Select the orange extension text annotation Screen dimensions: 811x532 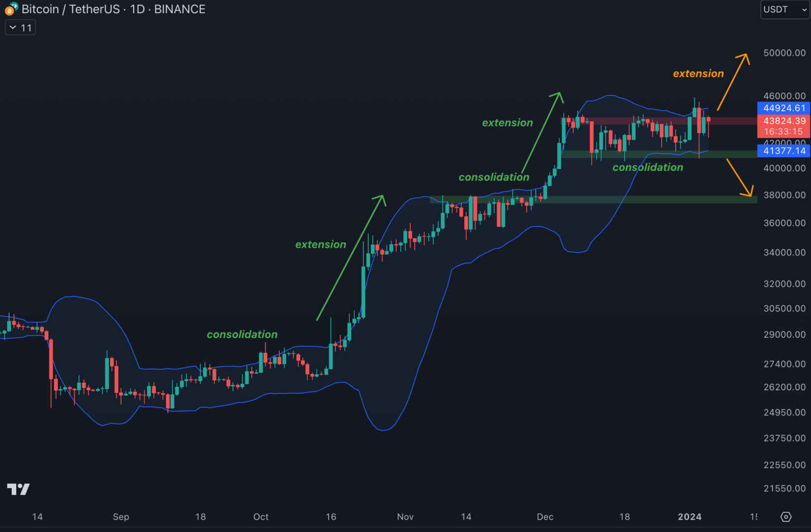(698, 74)
